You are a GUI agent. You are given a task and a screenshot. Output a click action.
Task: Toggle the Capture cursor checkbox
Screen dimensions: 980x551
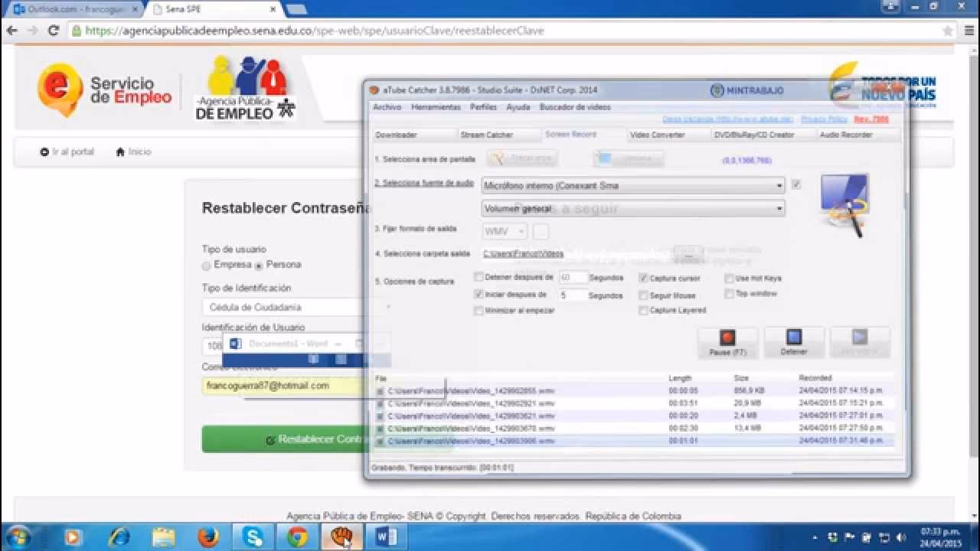(x=644, y=279)
